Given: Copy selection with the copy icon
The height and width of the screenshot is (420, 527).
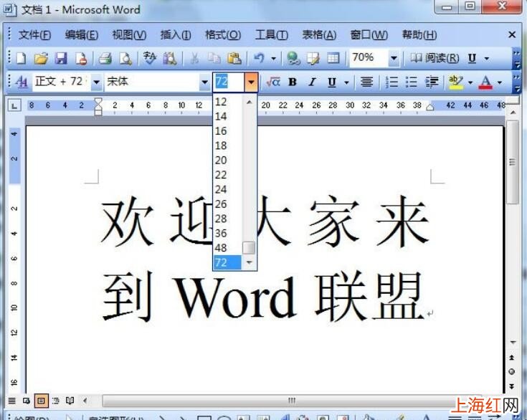Looking at the screenshot, I should click(x=214, y=59).
